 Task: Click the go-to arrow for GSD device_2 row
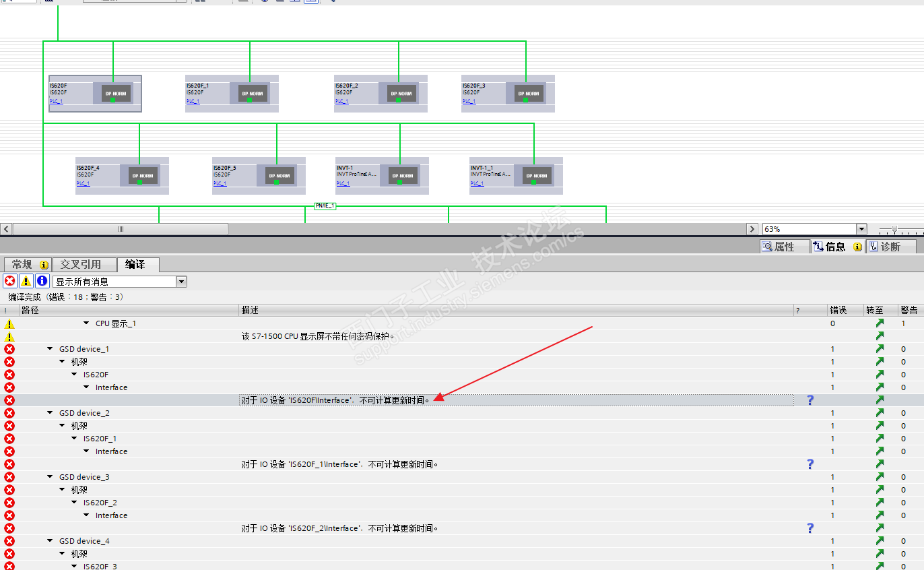880,413
